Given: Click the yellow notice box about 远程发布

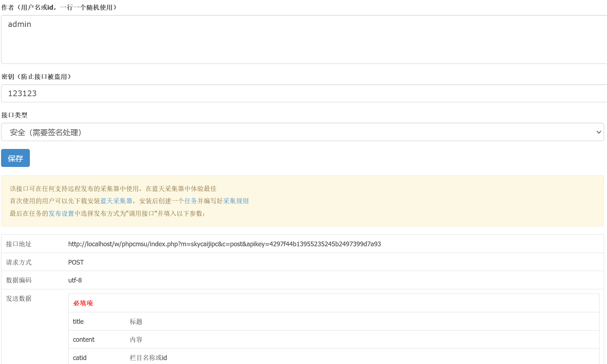Looking at the screenshot, I should (303, 201).
